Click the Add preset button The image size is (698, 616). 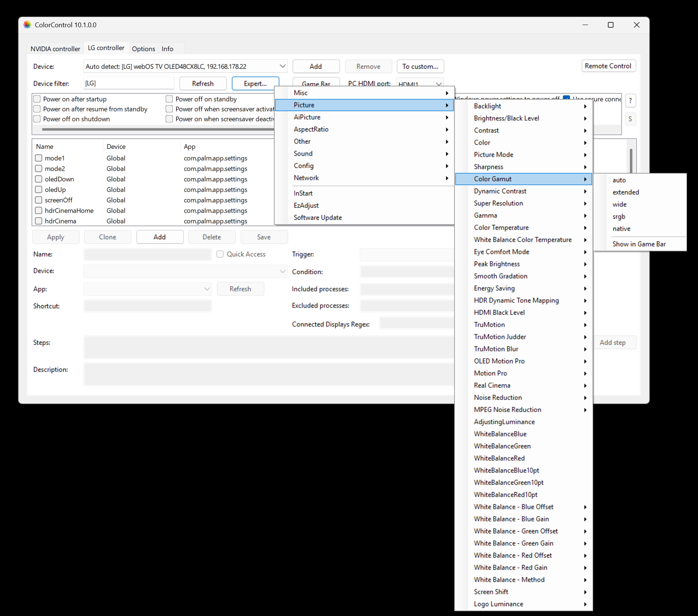click(x=160, y=237)
